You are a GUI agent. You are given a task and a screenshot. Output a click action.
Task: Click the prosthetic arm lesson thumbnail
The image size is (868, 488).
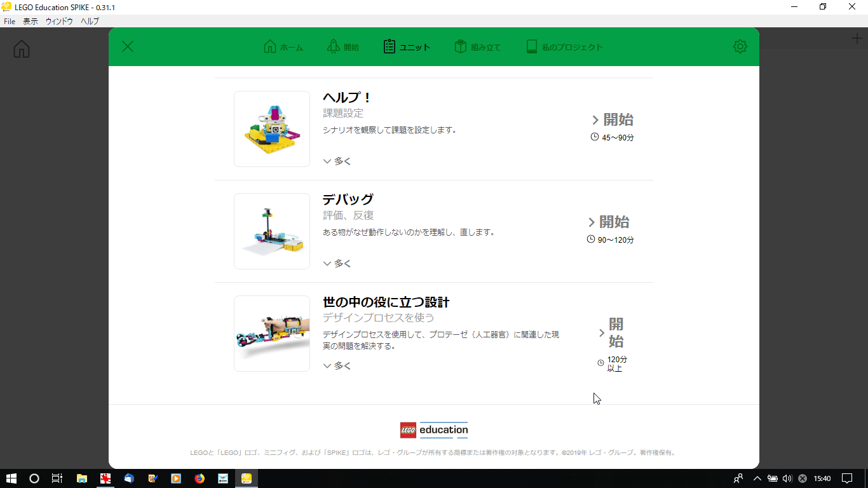pyautogui.click(x=272, y=334)
